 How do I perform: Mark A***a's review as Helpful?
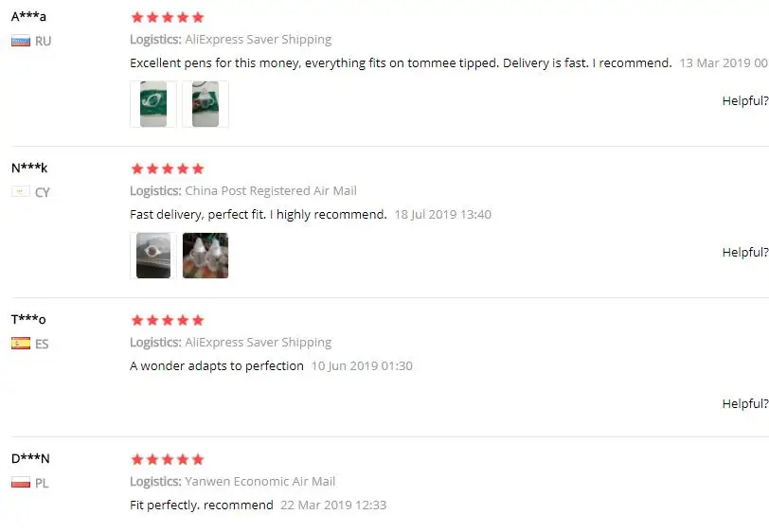coord(745,101)
